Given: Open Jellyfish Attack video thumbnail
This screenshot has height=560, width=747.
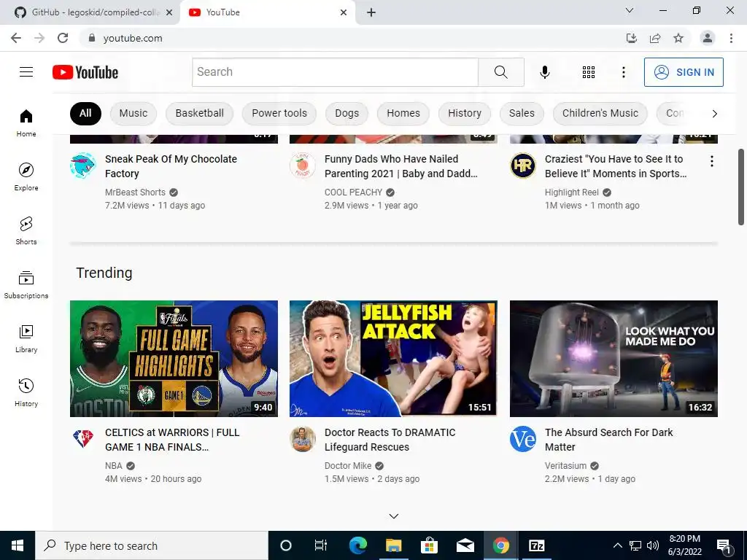Looking at the screenshot, I should 393,359.
